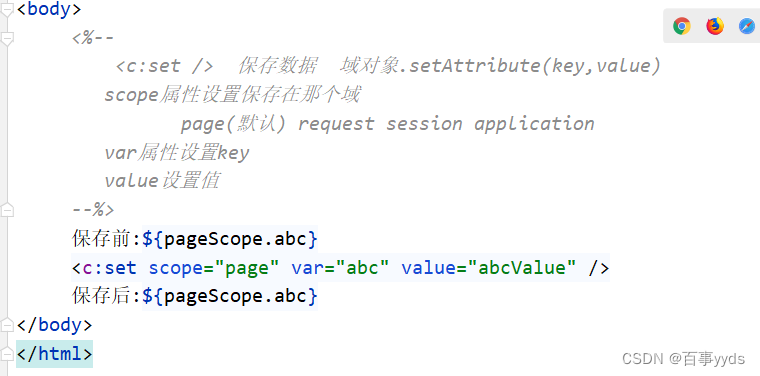Click the fold marker beside </body>
The image size is (760, 376).
(6, 325)
